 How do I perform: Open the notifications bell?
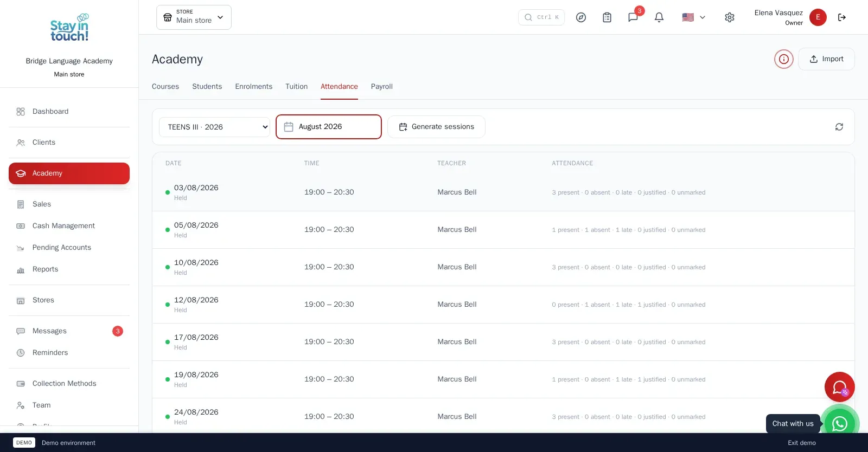659,17
